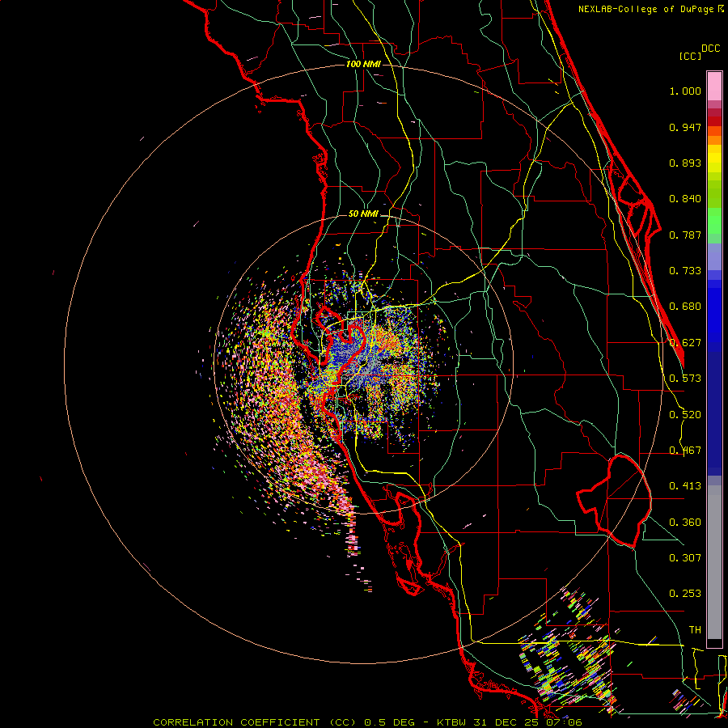
Task: Select the 0.680 legend value
Action: 685,307
